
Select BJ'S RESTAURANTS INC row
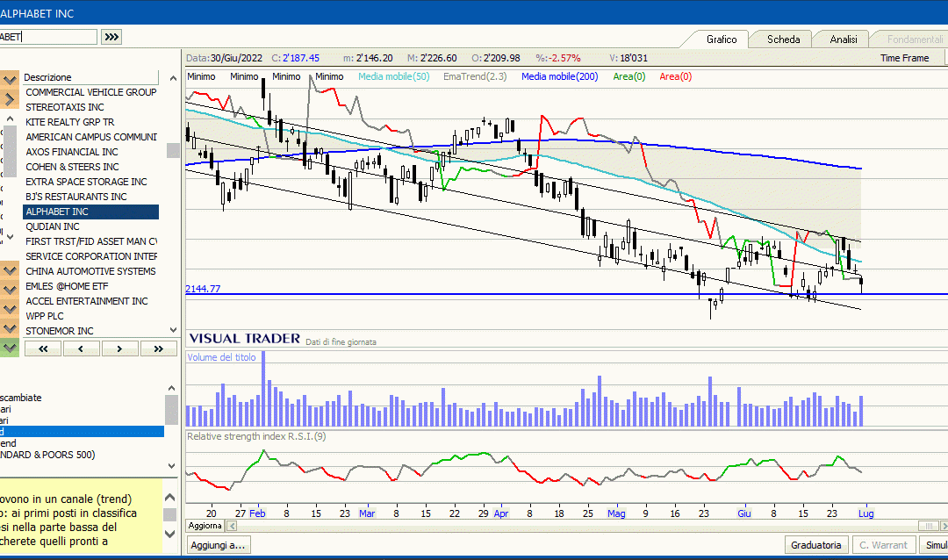coord(90,197)
